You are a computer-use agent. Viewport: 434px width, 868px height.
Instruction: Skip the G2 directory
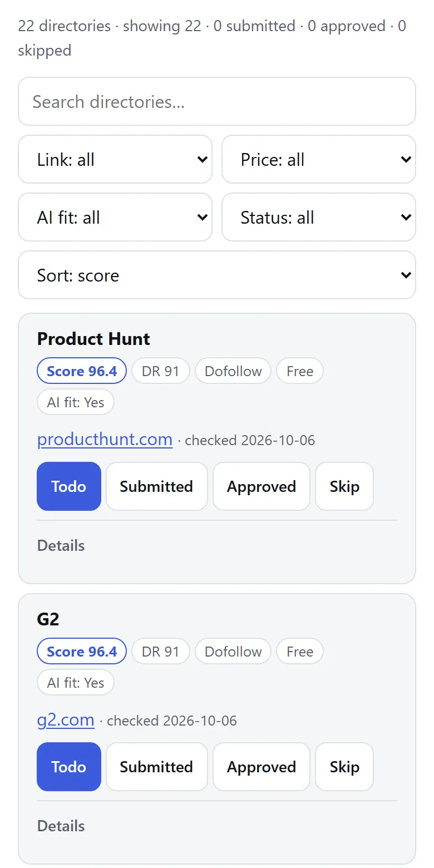(x=344, y=767)
